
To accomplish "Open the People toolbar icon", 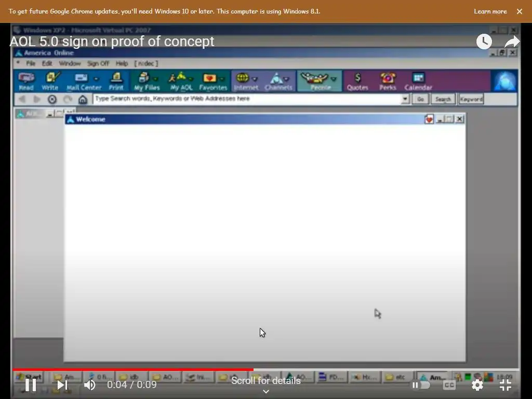I will (319, 82).
